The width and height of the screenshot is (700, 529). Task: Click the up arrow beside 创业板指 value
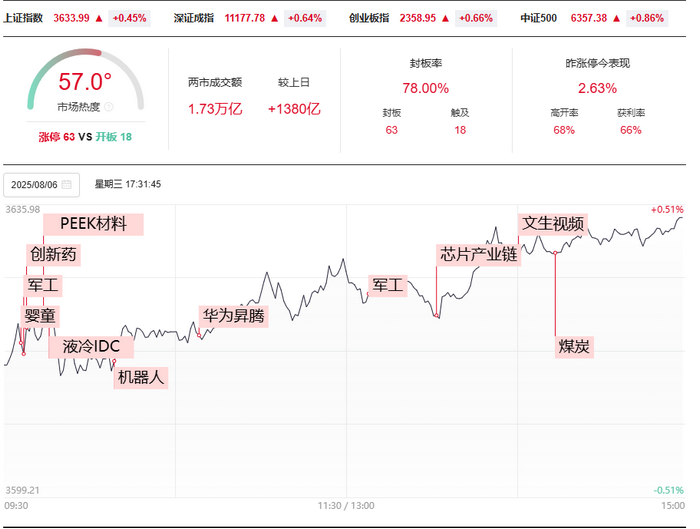(446, 18)
